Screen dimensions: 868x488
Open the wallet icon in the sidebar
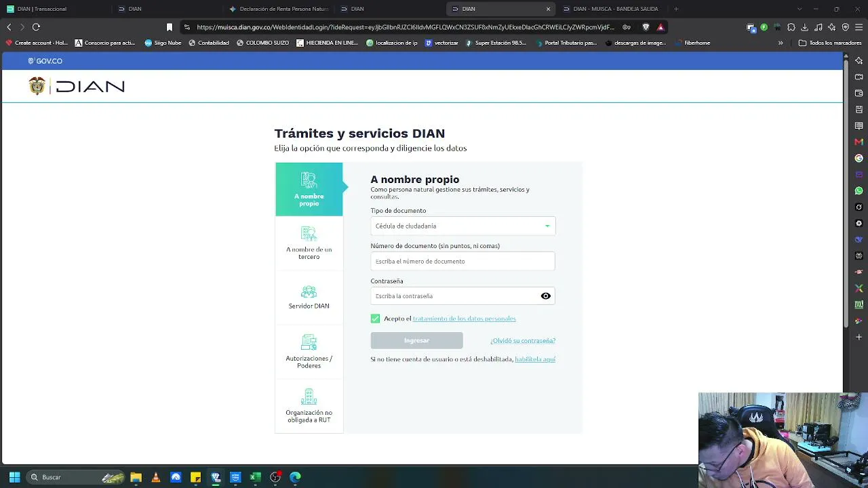(x=859, y=93)
